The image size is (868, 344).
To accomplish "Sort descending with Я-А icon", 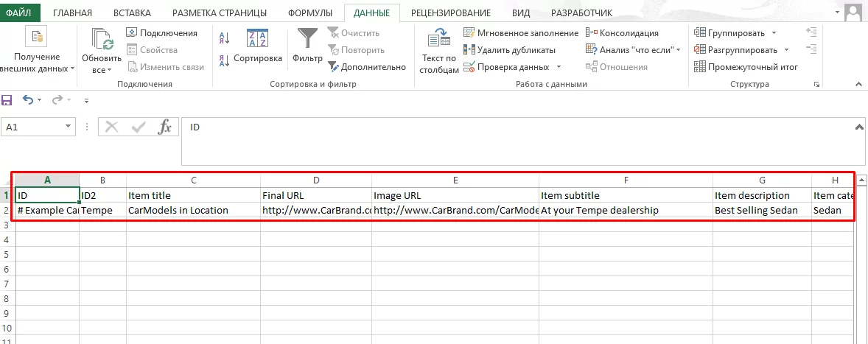I will (224, 60).
